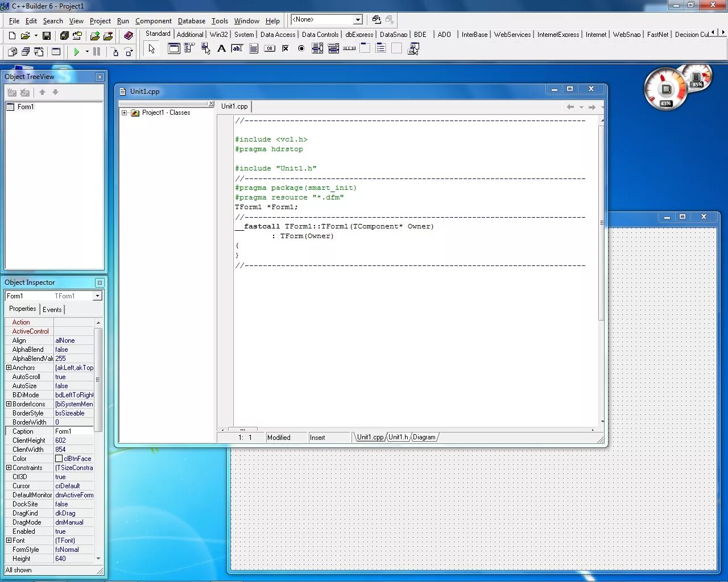Open the Tools menu
Screen dimensions: 728x582
pos(220,21)
